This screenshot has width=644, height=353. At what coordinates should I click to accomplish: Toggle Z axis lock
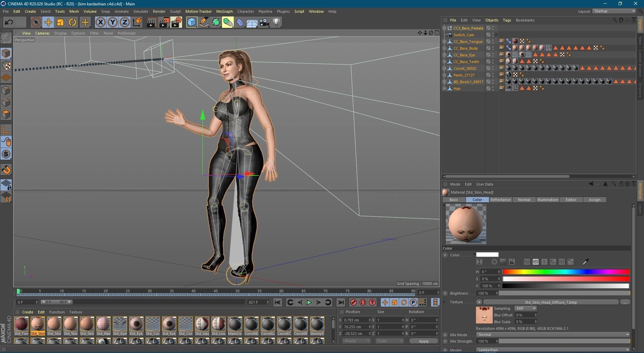(x=124, y=22)
